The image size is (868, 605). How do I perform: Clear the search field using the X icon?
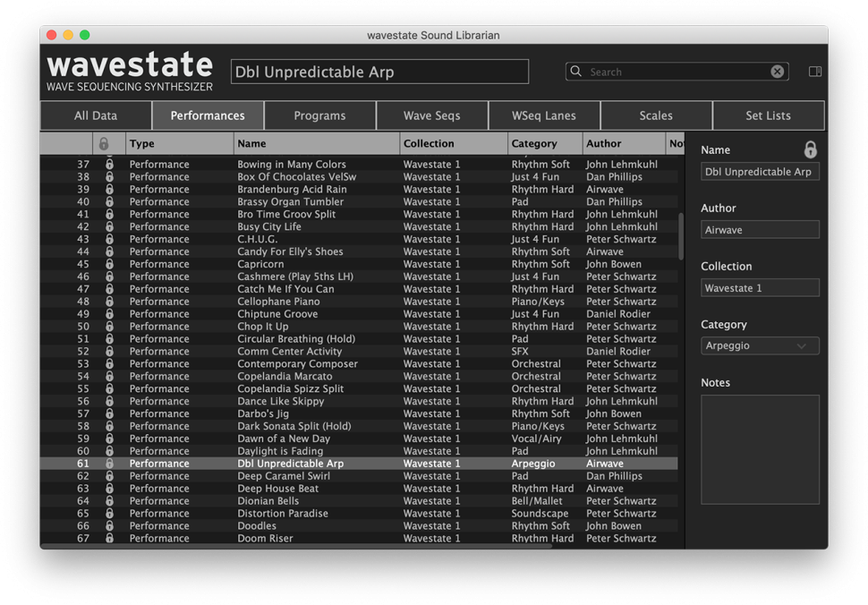(x=777, y=71)
